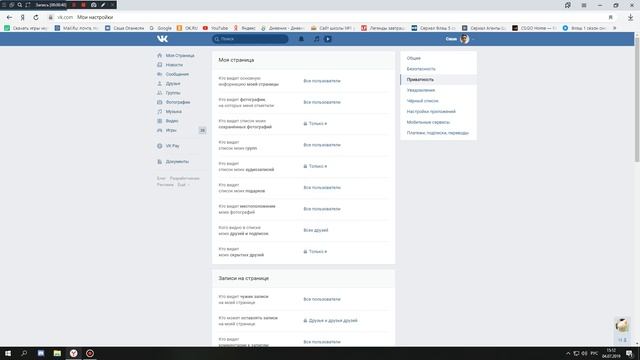Image resolution: width=640 pixels, height=360 pixels.
Task: Click the Yandex home button in toolbar
Action: (23, 17)
